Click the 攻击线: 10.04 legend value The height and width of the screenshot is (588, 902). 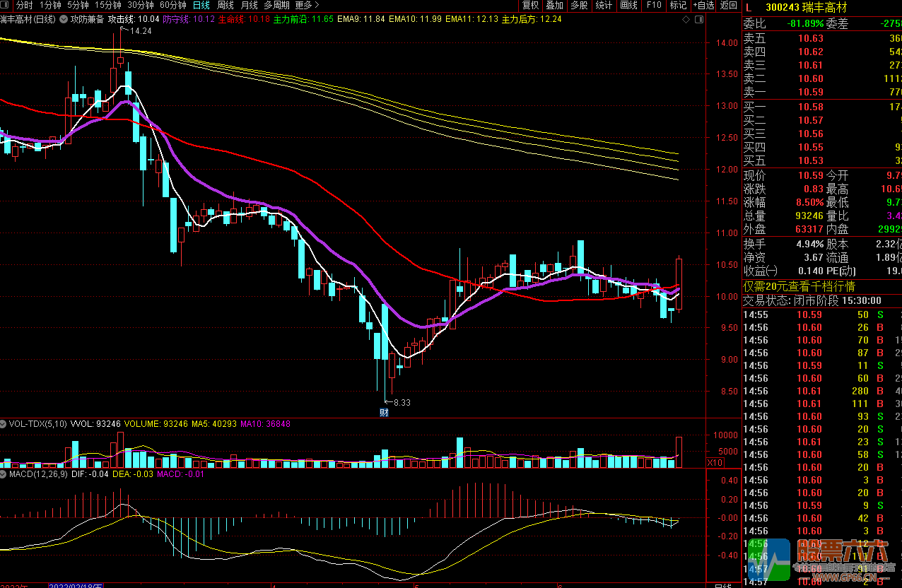tap(133, 19)
